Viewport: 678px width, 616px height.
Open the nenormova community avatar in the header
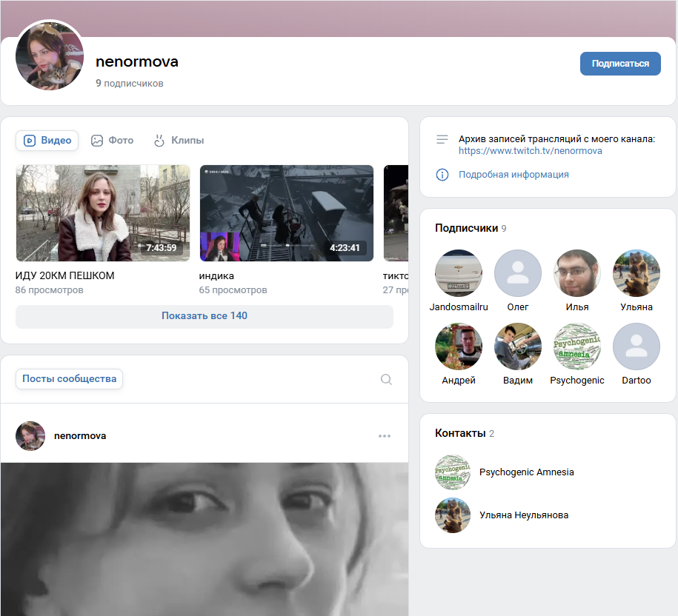[50, 56]
